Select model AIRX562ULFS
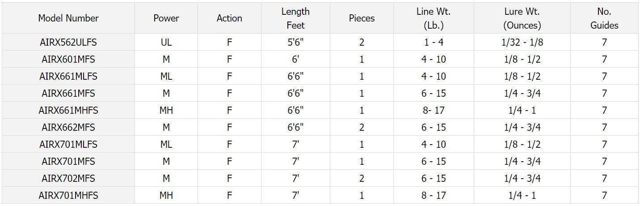The image size is (644, 206). coord(68,43)
